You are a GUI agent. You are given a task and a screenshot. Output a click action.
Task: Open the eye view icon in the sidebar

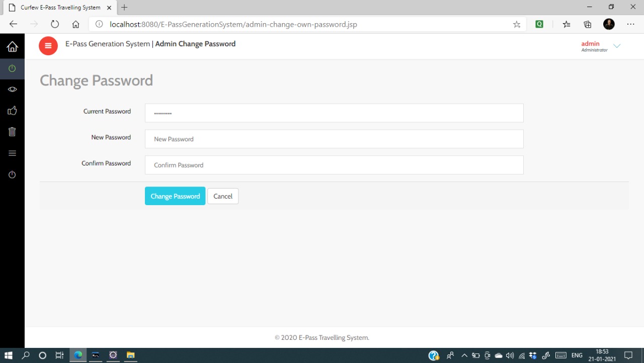click(x=12, y=89)
